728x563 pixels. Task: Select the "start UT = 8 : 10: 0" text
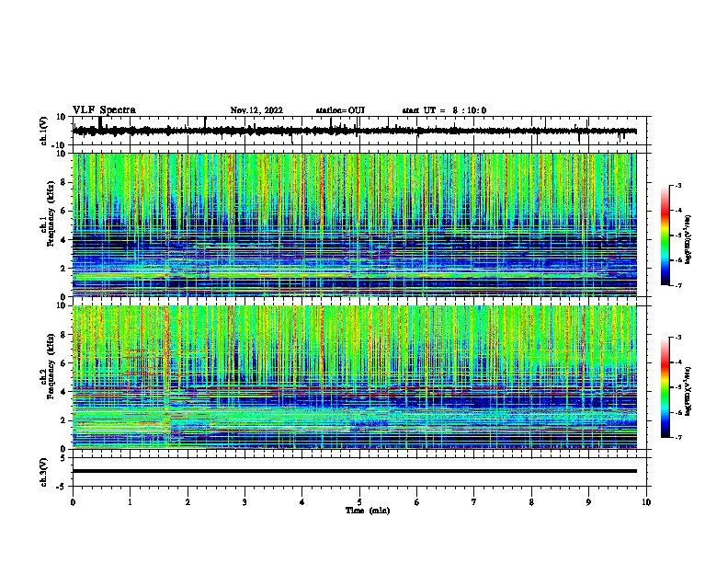click(444, 110)
